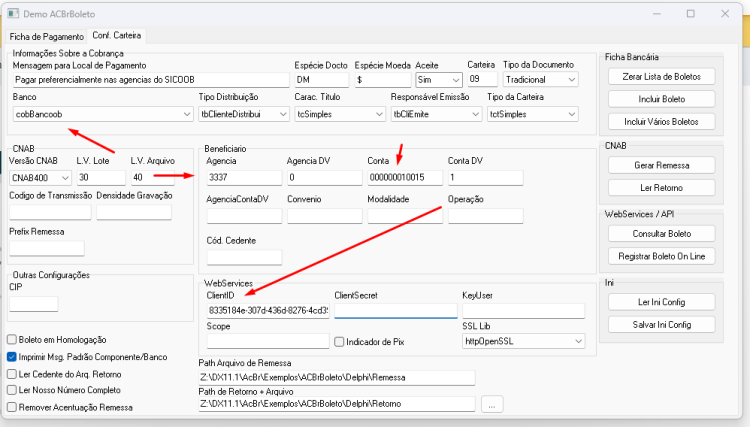Click the Ler Ini Config button
The image size is (750, 427).
(x=662, y=302)
